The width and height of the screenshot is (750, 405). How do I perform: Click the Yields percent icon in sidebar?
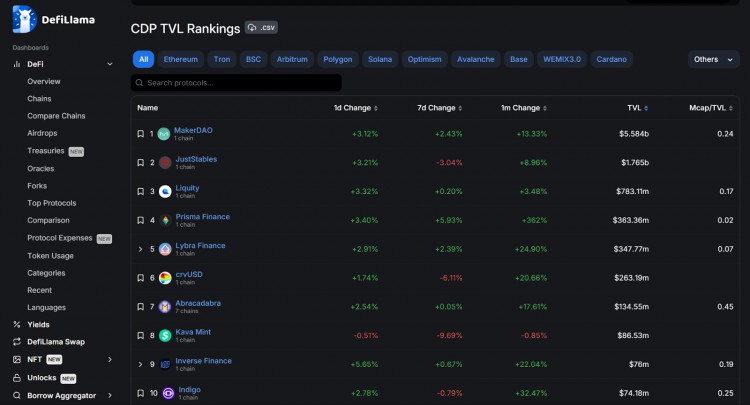tap(17, 324)
